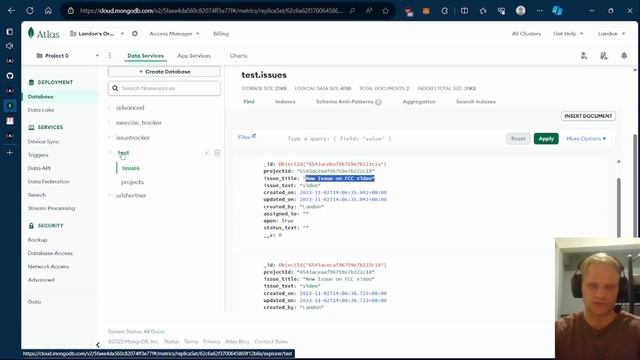Go to browser home icon
The image size is (640, 360).
[48, 11]
